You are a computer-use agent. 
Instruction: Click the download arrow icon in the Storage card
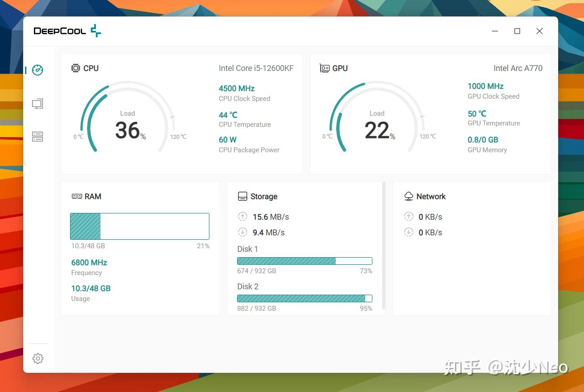[x=243, y=232]
